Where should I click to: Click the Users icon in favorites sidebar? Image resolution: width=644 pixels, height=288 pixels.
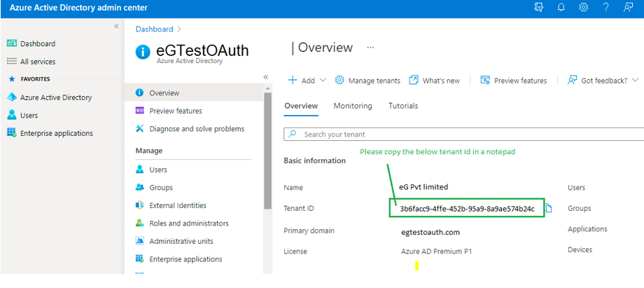(x=12, y=115)
